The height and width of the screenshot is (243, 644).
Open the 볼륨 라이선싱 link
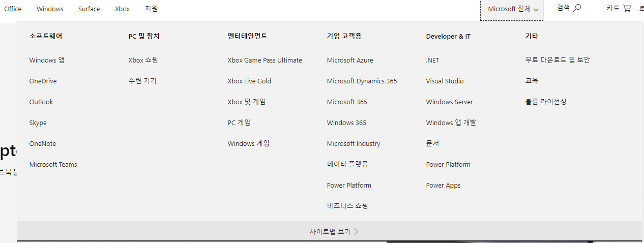546,102
